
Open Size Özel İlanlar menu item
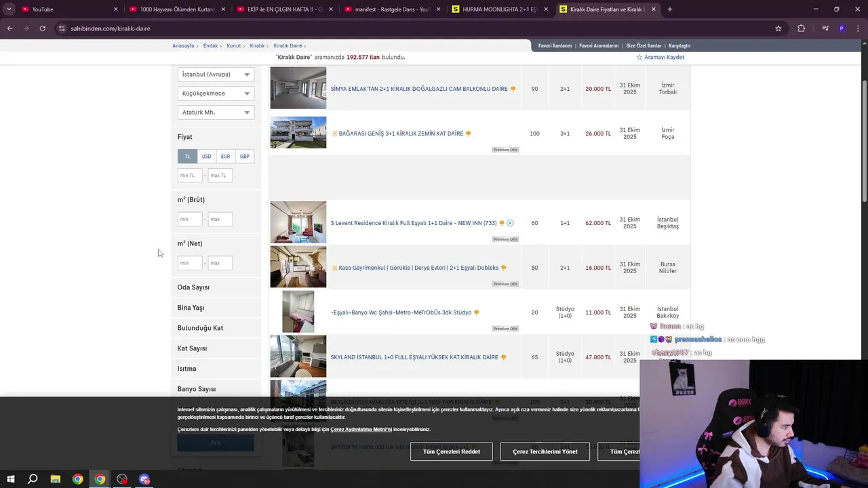[644, 45]
